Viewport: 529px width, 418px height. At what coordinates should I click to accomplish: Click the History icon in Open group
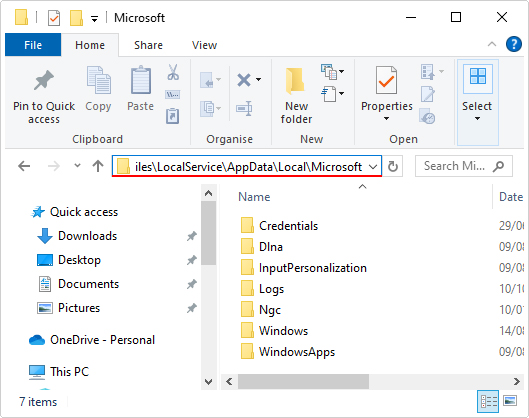coord(427,116)
